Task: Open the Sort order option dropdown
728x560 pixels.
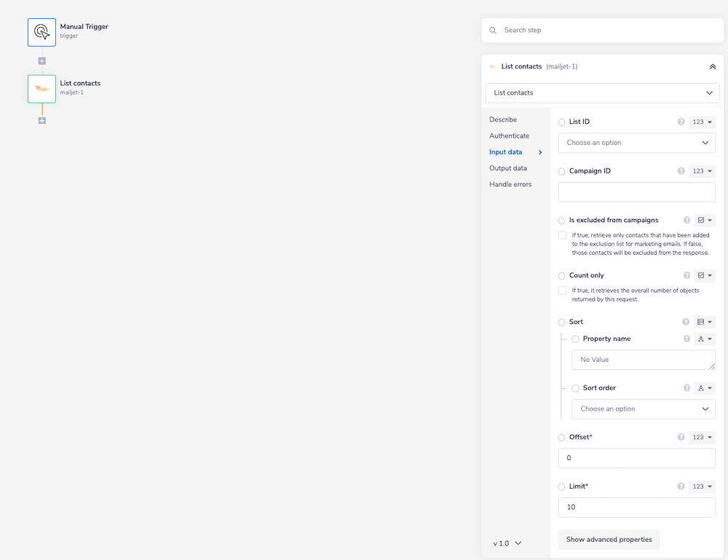Action: click(643, 409)
